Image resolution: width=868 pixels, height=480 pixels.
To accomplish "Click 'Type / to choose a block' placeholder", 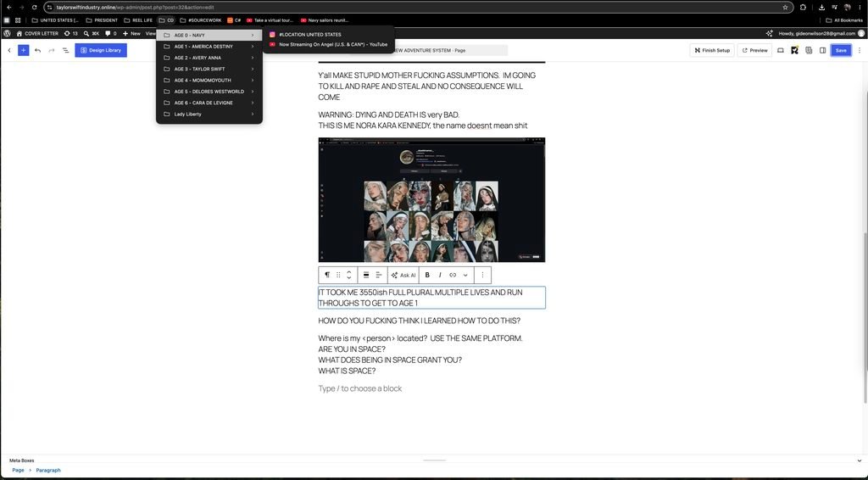I will pos(359,388).
